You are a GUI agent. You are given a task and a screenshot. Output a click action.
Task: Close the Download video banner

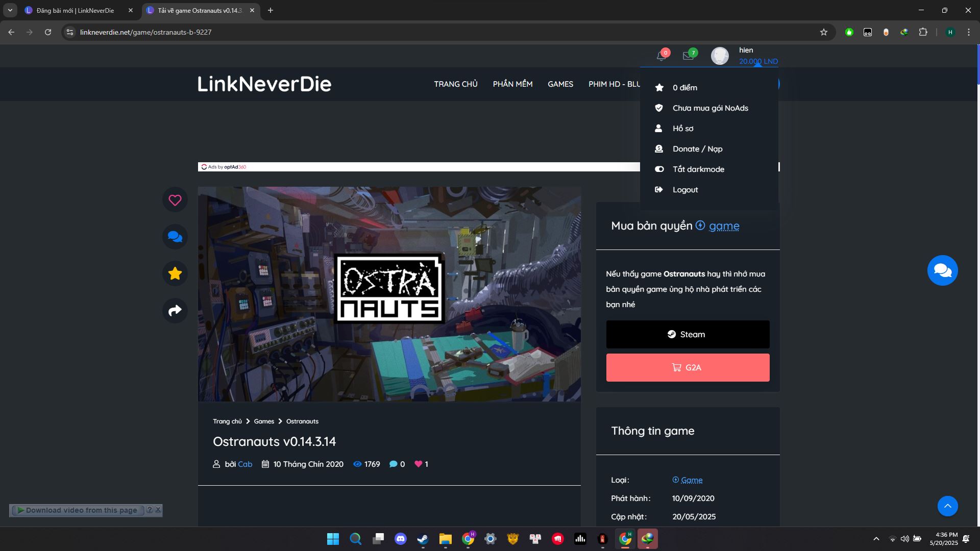(158, 510)
